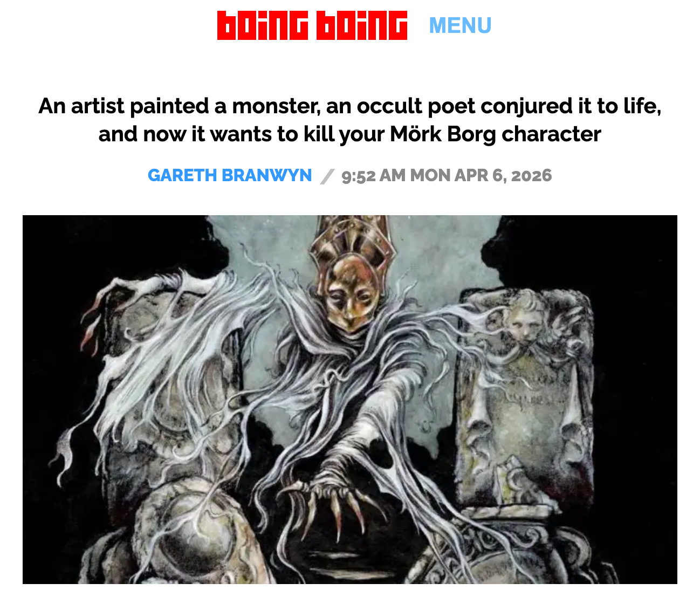
Task: Open the Boing Boing home logo
Action: tap(312, 25)
